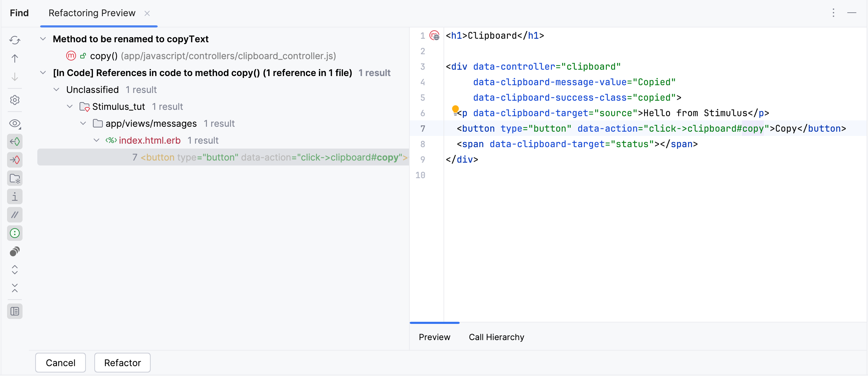Viewport: 868px width, 376px height.
Task: Click the gutter icon on line 1
Action: tap(435, 36)
